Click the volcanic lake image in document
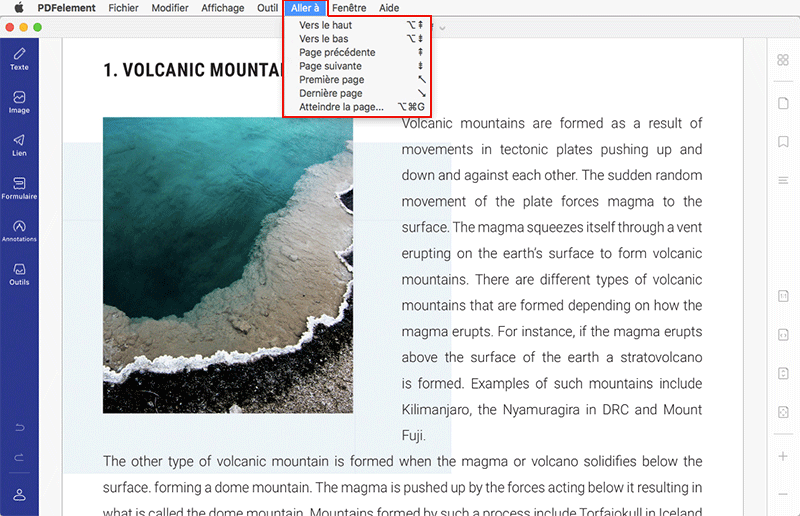Viewport: 800px width, 516px height. pos(228,265)
